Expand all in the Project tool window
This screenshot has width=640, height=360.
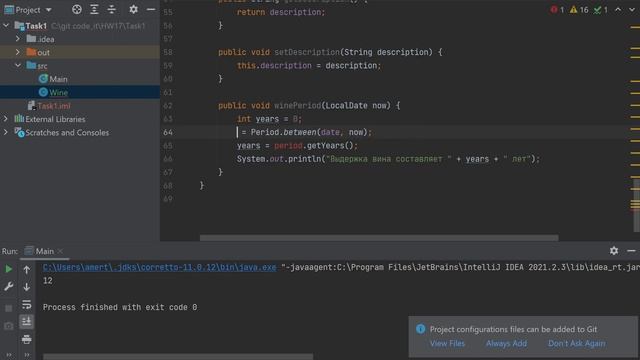[x=94, y=9]
